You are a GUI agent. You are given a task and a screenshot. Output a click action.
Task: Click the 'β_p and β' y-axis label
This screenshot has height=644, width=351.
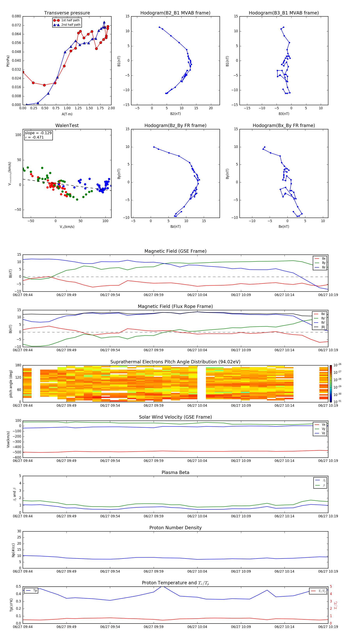(14, 494)
